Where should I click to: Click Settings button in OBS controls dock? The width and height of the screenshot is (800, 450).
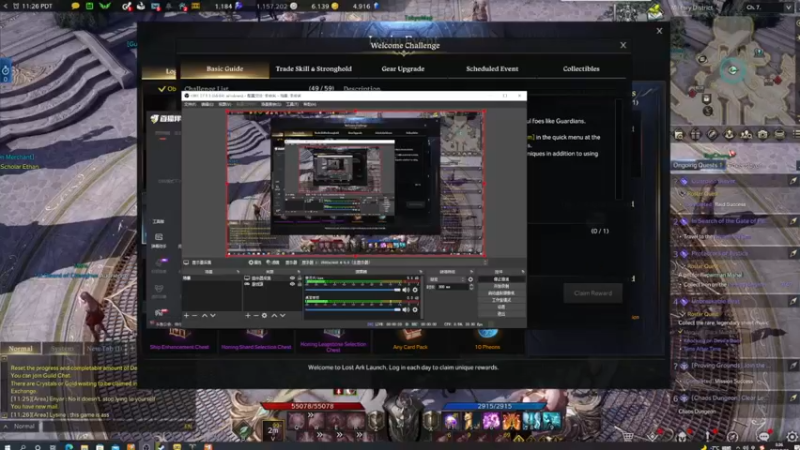(501, 307)
